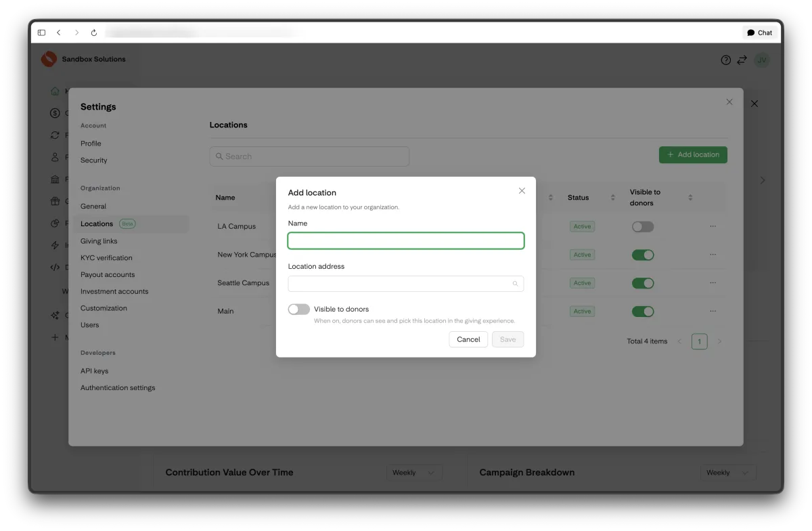Open Investment accounts settings

114,292
